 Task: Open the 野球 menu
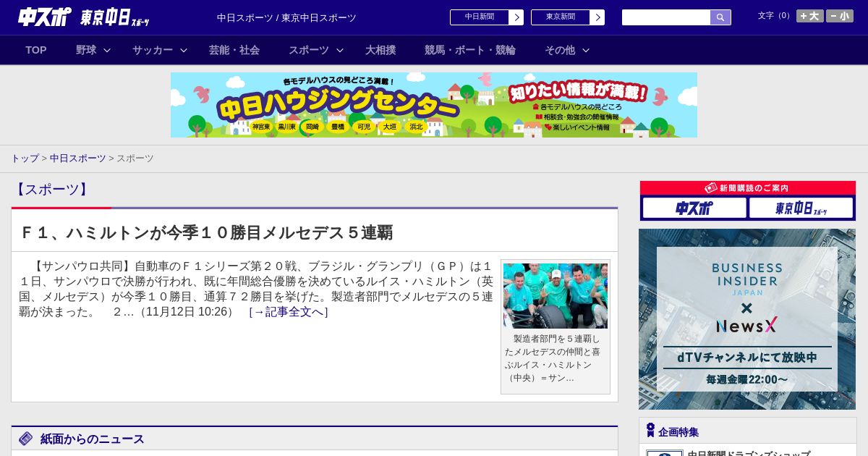(x=86, y=50)
